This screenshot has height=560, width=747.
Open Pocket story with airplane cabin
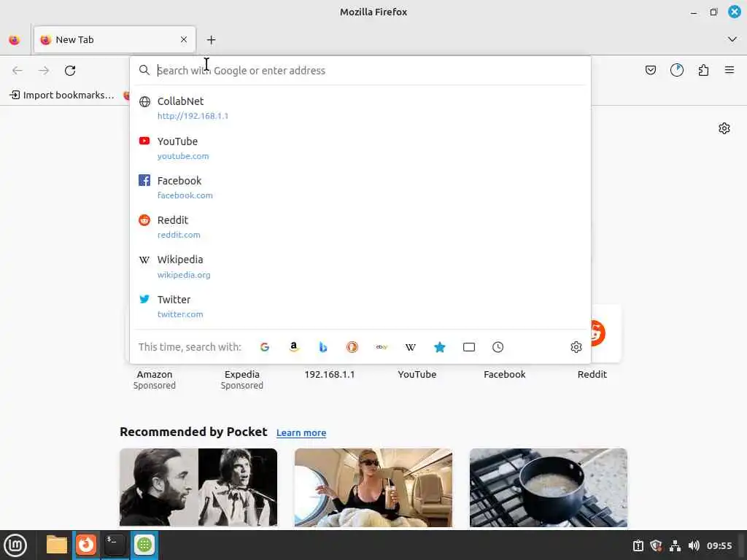coord(373,488)
